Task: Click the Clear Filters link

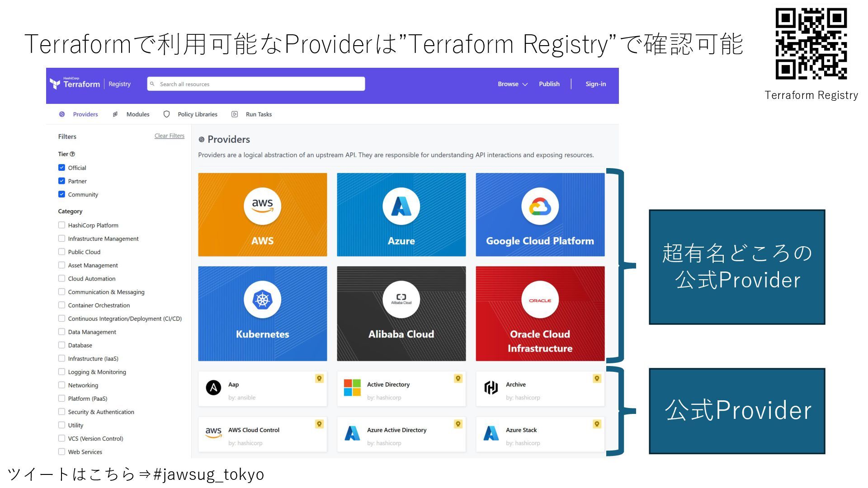Action: coord(170,136)
